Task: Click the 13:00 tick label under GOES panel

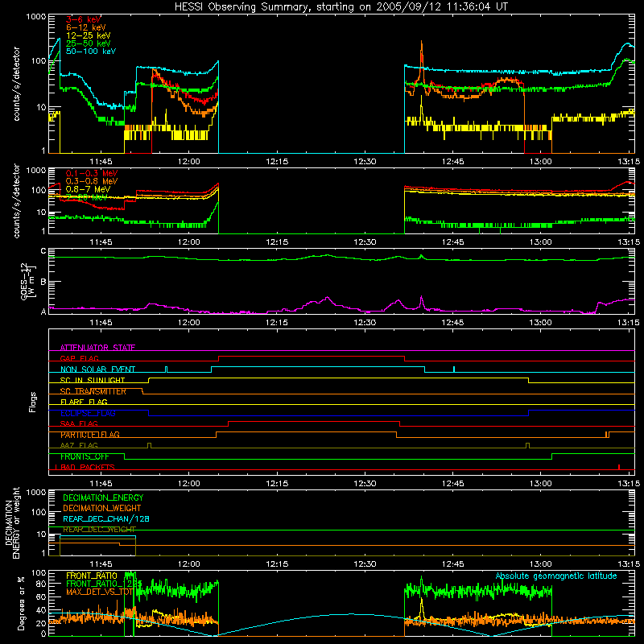Action: (540, 323)
